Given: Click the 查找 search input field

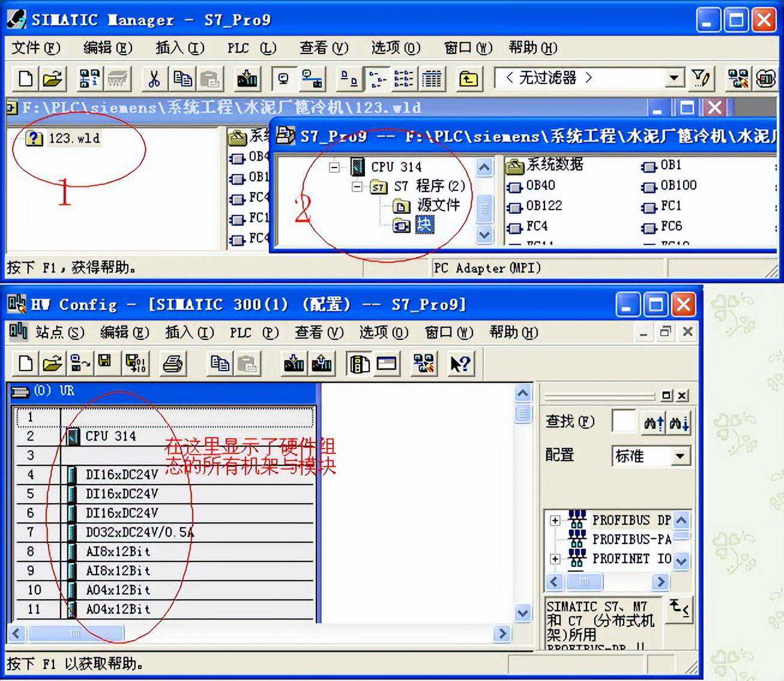Looking at the screenshot, I should pyautogui.click(x=623, y=422).
